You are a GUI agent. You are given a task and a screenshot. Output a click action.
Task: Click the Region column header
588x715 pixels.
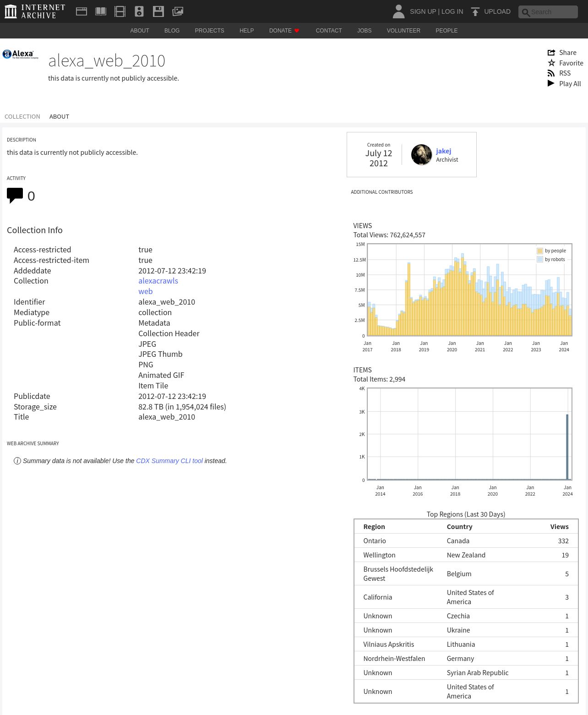pos(374,527)
